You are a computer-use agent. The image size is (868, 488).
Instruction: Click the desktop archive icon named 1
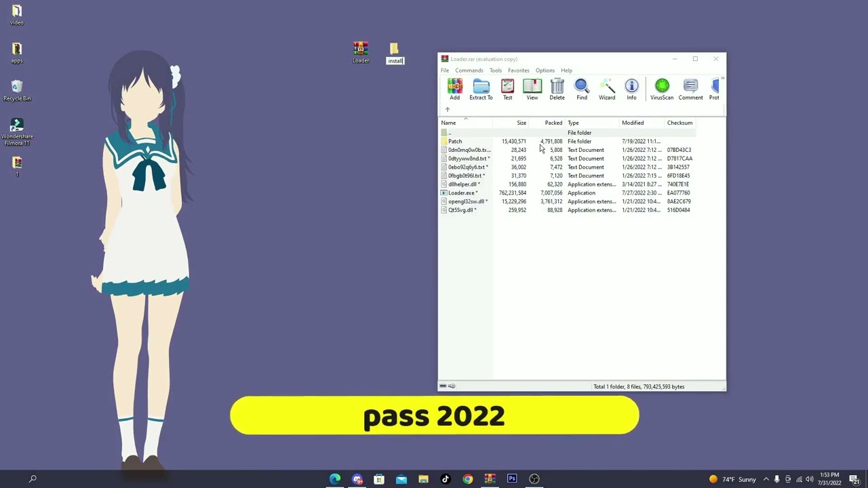pos(17,167)
